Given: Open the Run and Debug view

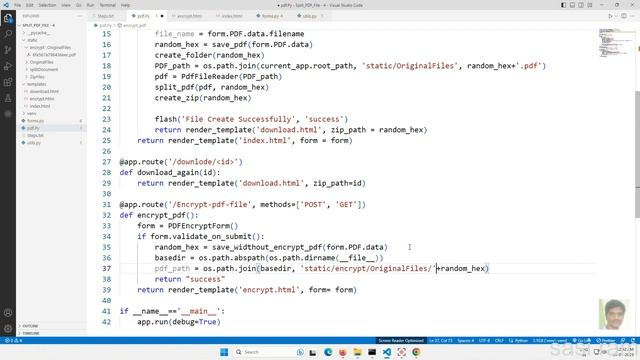Looking at the screenshot, I should (8, 66).
